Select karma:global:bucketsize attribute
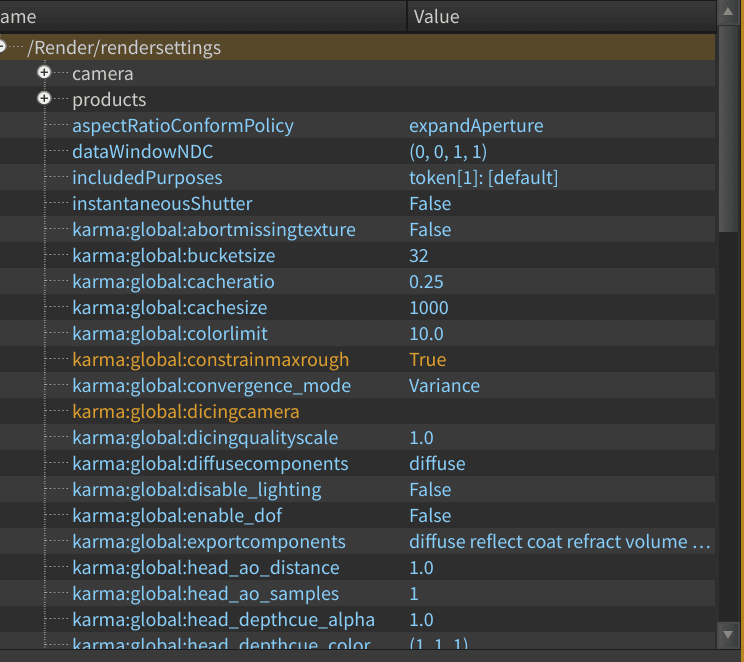 coord(174,256)
